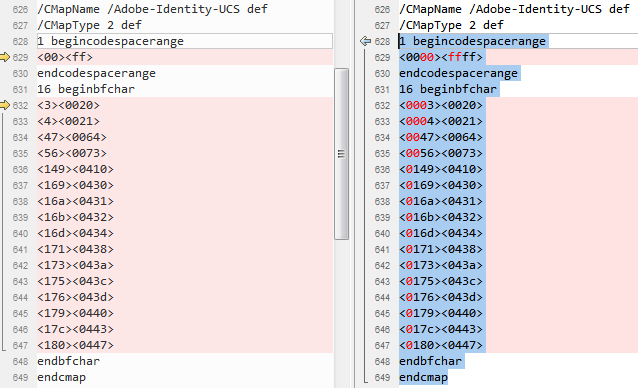Click '<56><0073>' in the left pane
The width and height of the screenshot is (638, 388).
click(72, 153)
